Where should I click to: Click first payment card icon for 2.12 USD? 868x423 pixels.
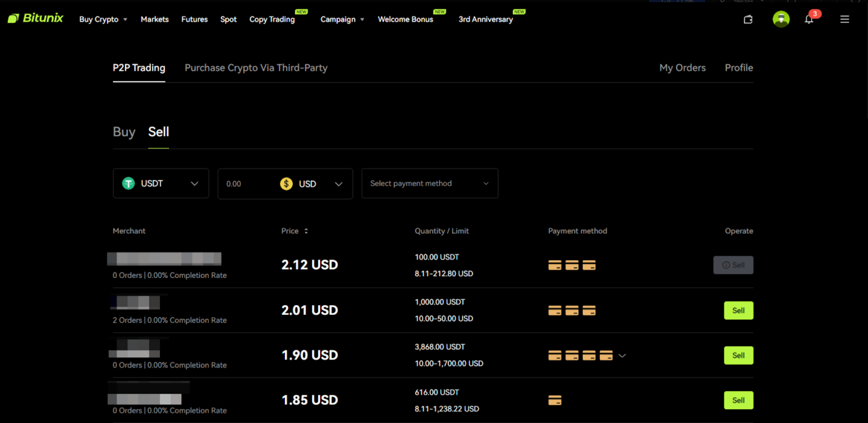555,265
